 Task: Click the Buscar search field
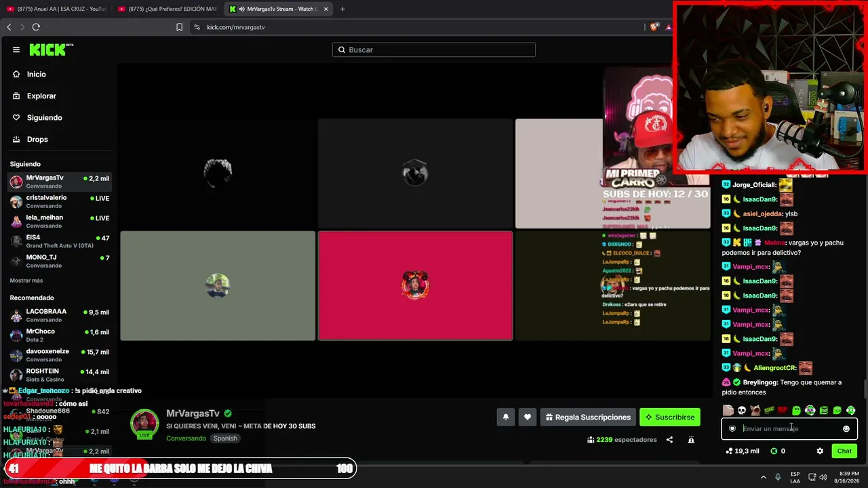434,49
